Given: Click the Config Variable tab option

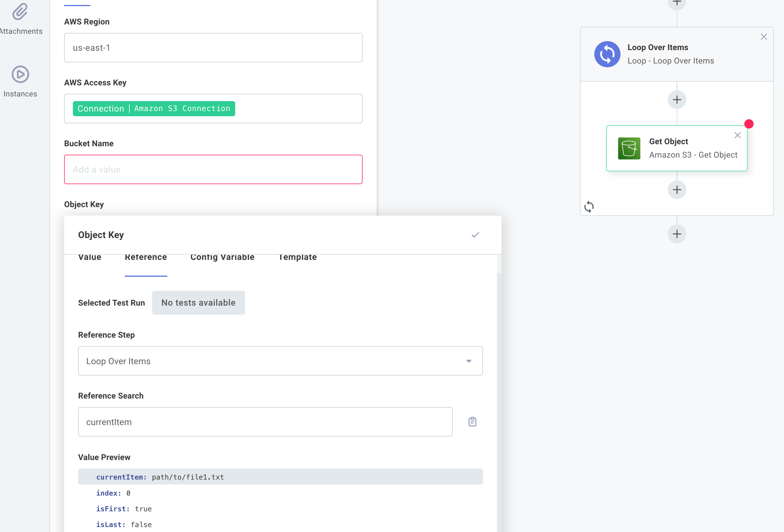Looking at the screenshot, I should (222, 256).
